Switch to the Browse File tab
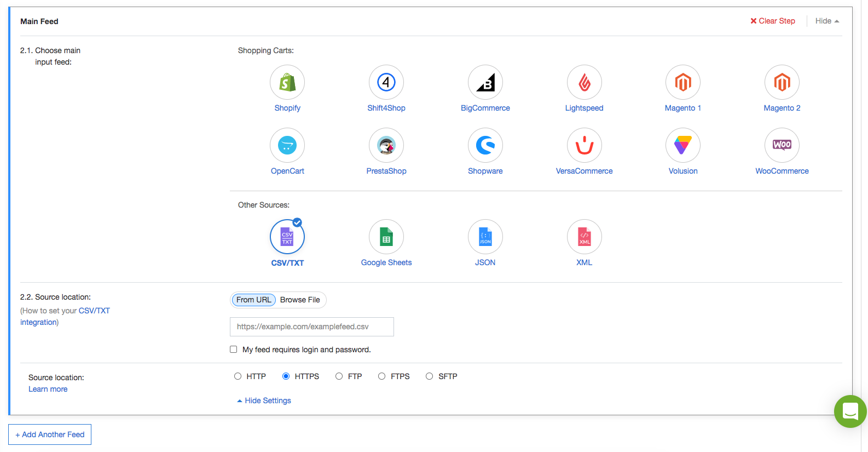Viewport: 868px width, 452px height. [x=300, y=300]
